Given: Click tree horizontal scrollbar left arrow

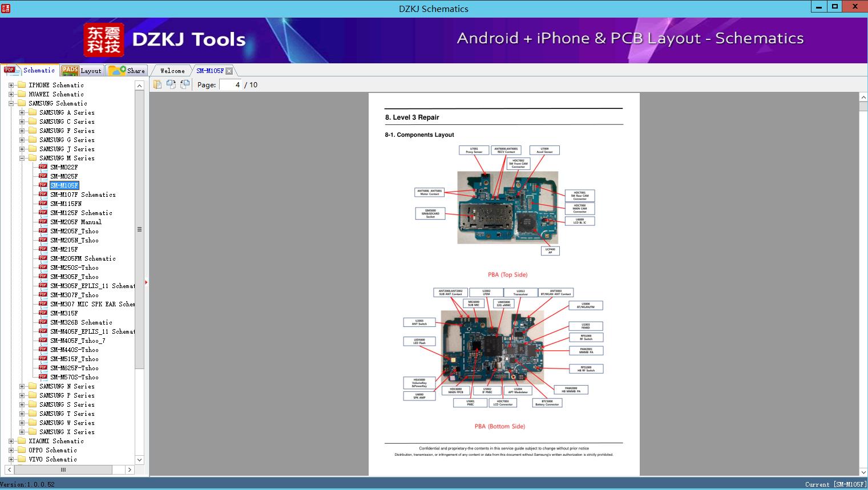Looking at the screenshot, I should pyautogui.click(x=10, y=469).
